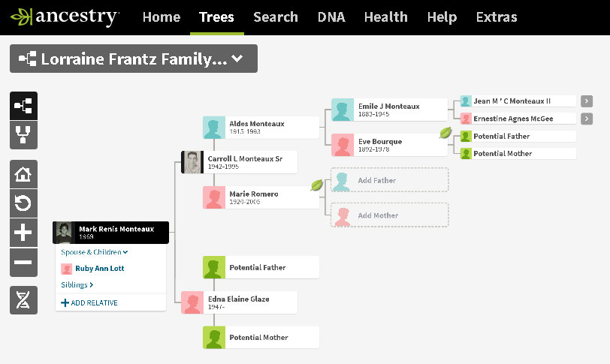Click ADD RELATIVE button
Screen dimensions: 610x364
point(89,303)
